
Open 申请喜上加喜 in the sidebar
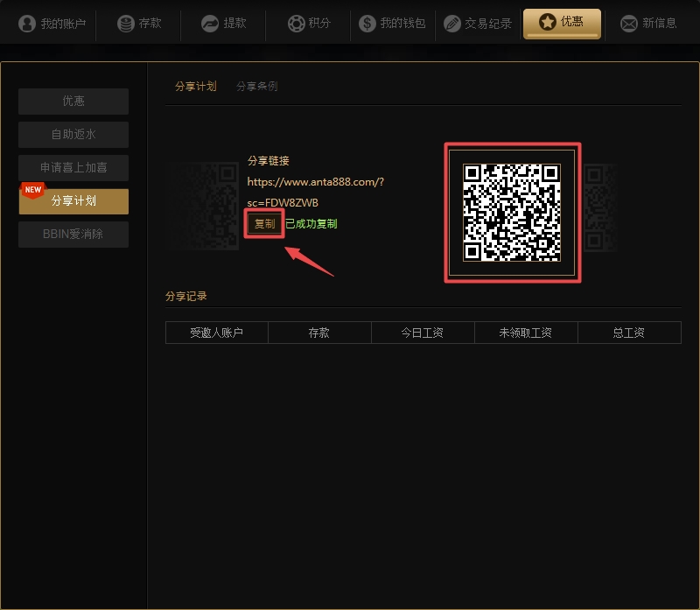pos(73,167)
